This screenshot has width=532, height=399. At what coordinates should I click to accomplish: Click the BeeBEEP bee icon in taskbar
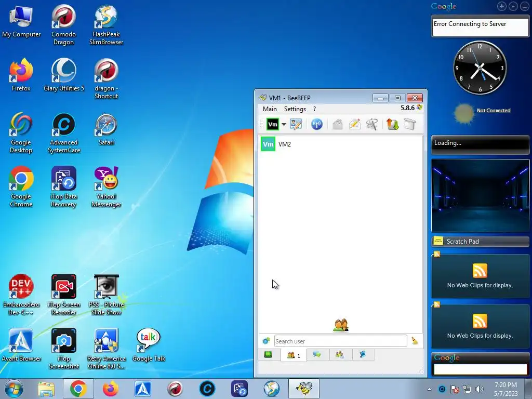tap(304, 389)
